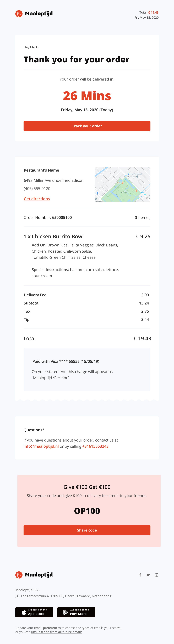This screenshot has width=174, height=644.
Task: Click the OP100 referral code text
Action: (87, 511)
